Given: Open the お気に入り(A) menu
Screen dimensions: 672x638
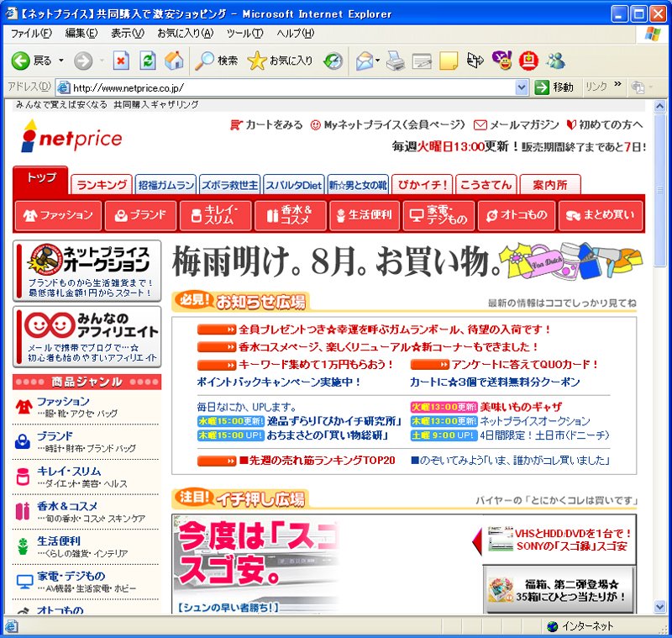Looking at the screenshot, I should point(185,34).
